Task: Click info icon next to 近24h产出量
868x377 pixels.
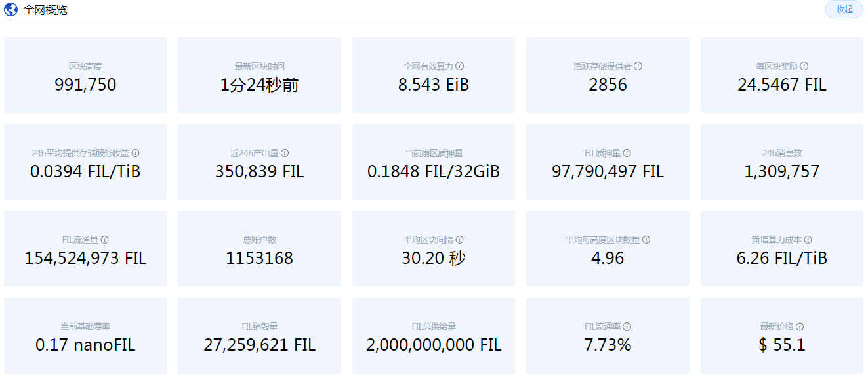Action: pos(285,153)
